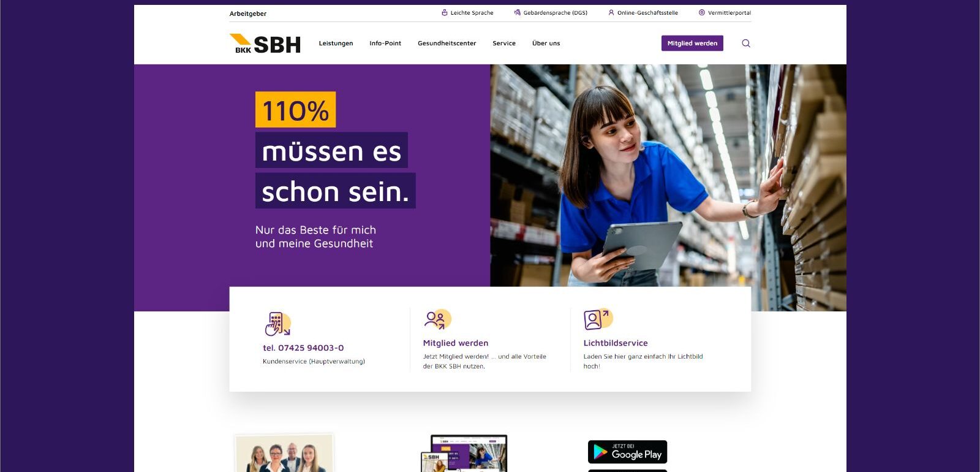The image size is (980, 472).
Task: Open the Arbeitgeber link
Action: (x=248, y=13)
